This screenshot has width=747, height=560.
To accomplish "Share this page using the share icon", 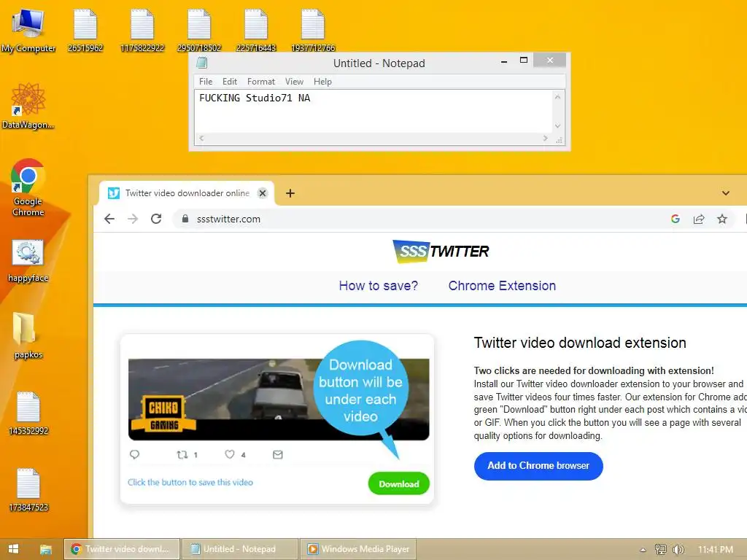I will [699, 219].
